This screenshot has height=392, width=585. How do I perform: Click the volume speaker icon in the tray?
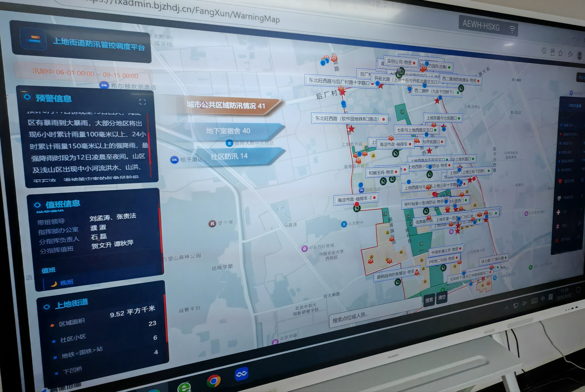[524, 303]
